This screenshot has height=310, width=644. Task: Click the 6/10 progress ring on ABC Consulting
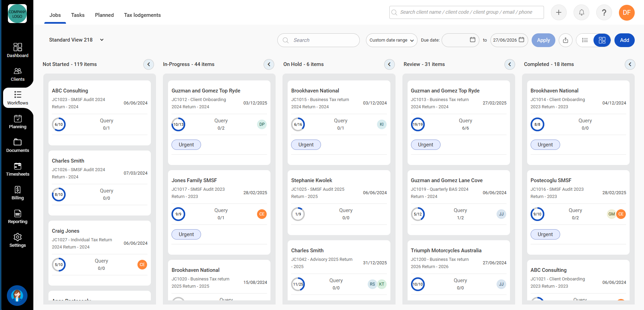point(59,124)
